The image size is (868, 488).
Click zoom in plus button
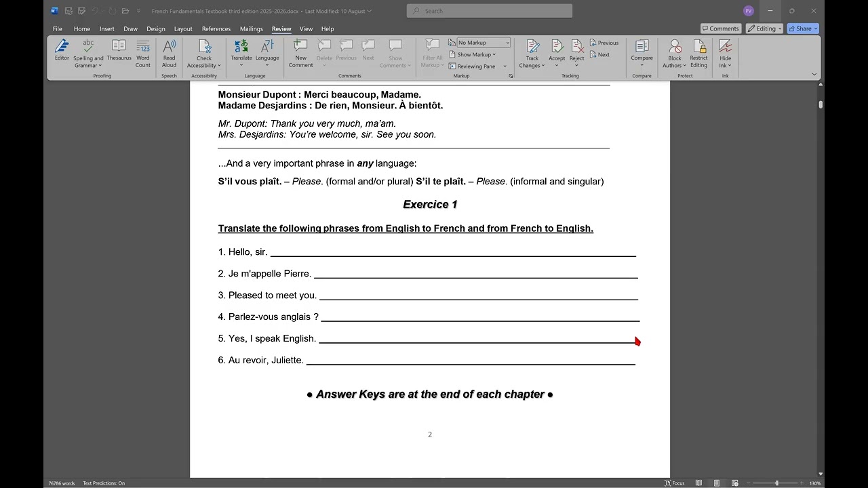coord(803,483)
